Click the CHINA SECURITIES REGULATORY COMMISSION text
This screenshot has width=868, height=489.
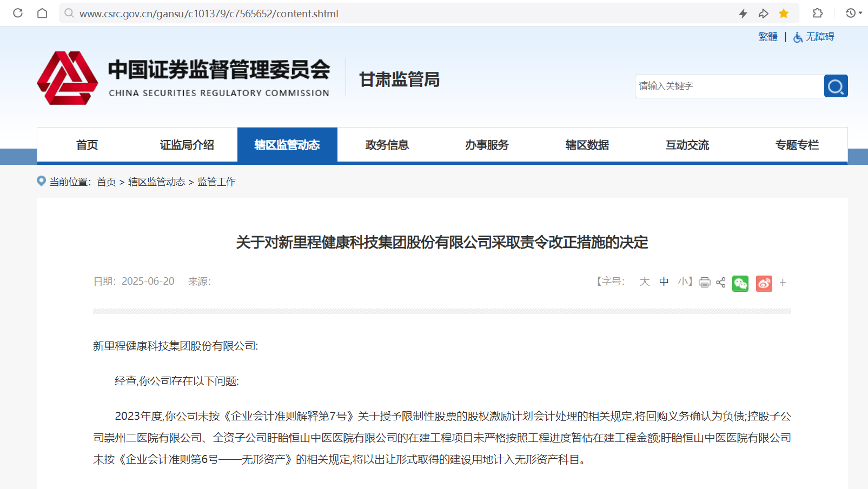pos(219,93)
